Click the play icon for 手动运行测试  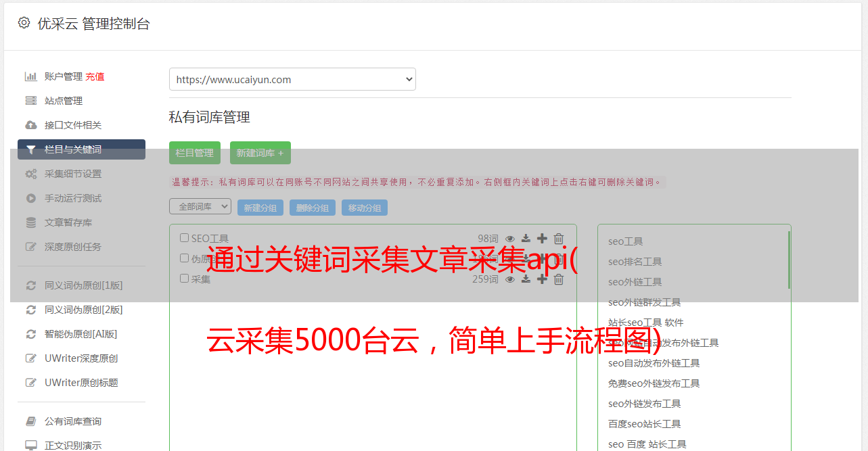(30, 198)
